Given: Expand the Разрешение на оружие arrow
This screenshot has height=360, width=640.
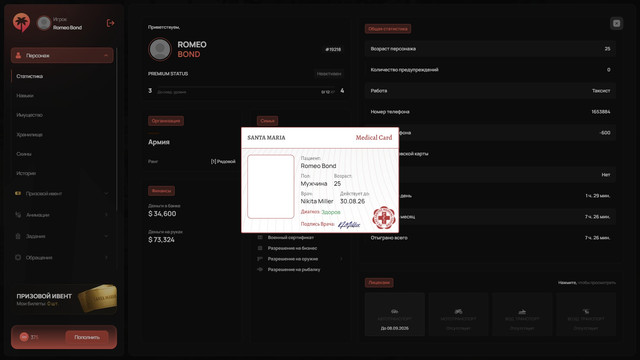Looking at the screenshot, I should [341, 259].
